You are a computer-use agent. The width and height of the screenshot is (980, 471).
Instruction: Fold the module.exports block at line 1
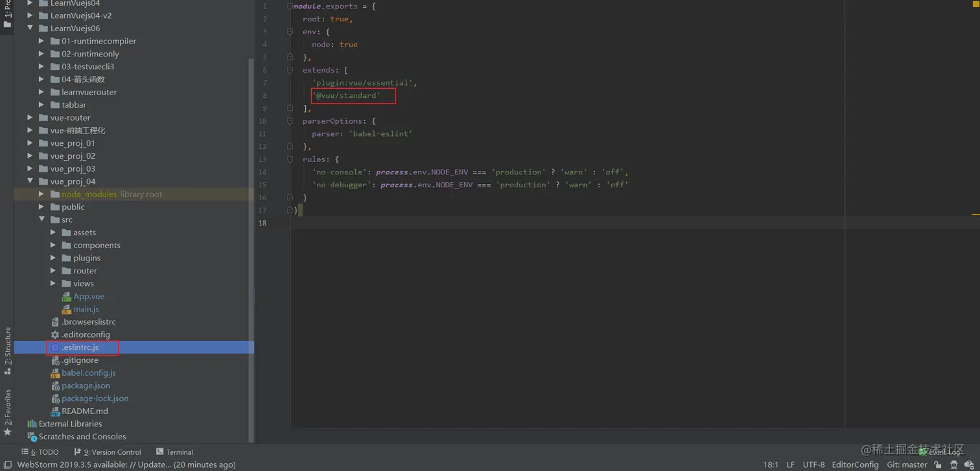(x=290, y=6)
